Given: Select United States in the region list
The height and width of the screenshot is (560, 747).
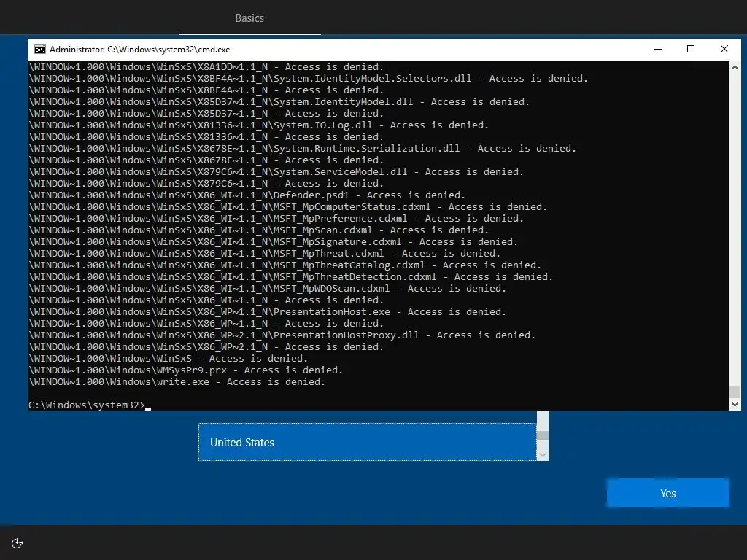Looking at the screenshot, I should click(x=368, y=442).
